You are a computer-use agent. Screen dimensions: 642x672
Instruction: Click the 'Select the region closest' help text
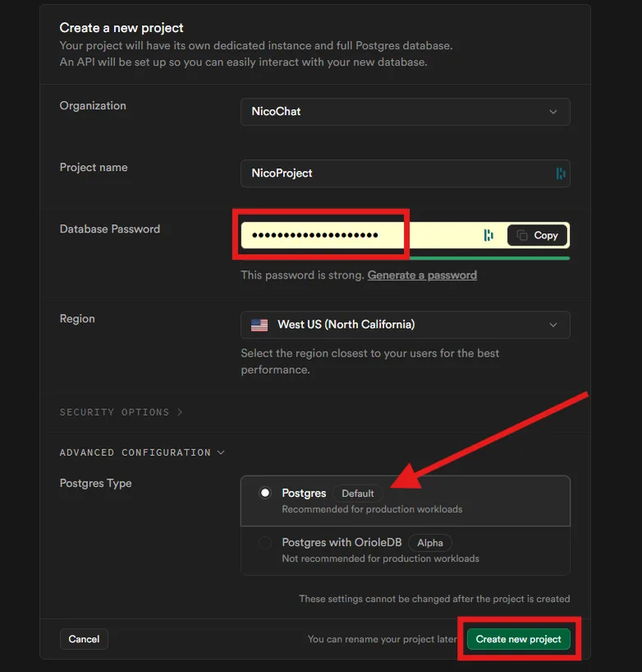[370, 361]
